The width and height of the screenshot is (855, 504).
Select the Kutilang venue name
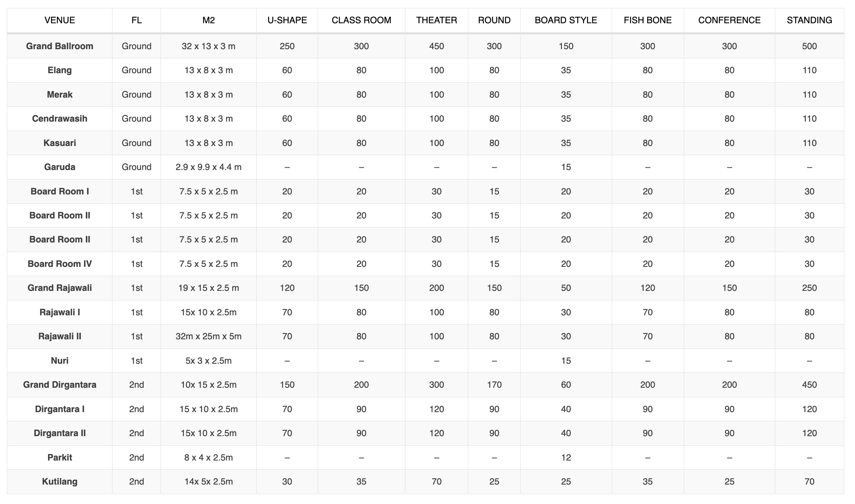[x=59, y=482]
